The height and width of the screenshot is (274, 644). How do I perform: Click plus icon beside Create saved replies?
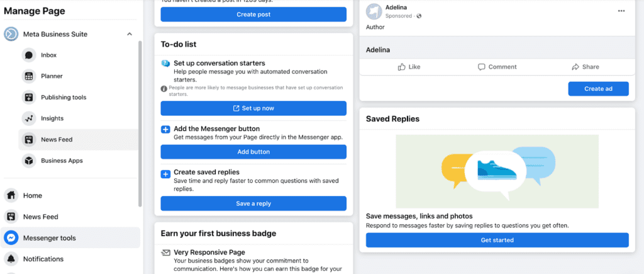click(x=165, y=174)
